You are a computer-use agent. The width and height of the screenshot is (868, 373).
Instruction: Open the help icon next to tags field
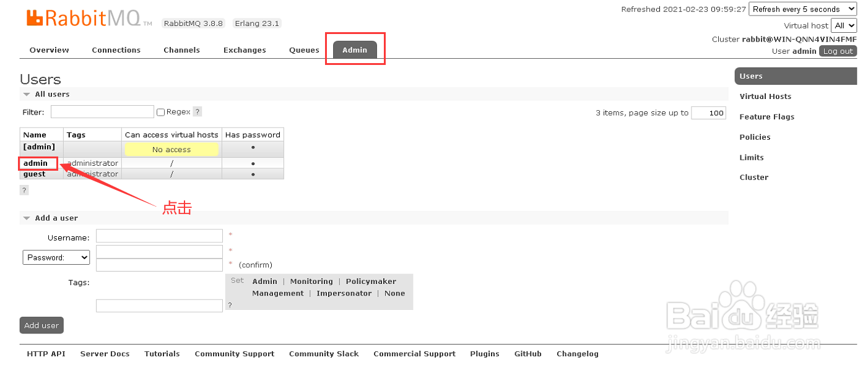(230, 305)
